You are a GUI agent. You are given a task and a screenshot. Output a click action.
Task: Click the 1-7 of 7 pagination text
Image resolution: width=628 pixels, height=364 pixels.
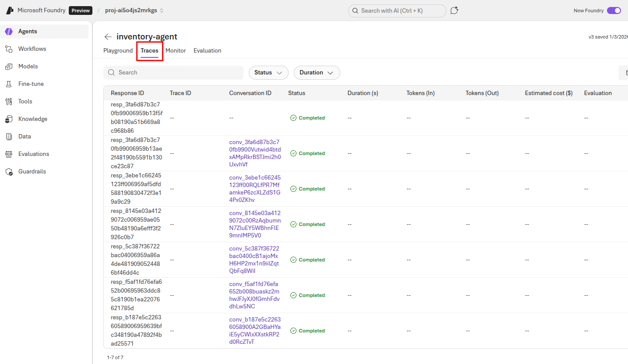(x=115, y=357)
